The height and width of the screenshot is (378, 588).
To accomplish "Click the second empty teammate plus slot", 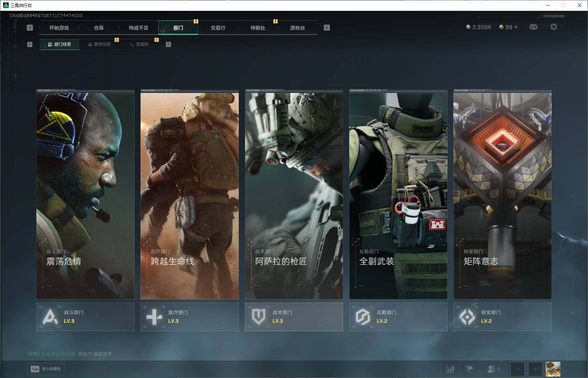I will pyautogui.click(x=535, y=369).
